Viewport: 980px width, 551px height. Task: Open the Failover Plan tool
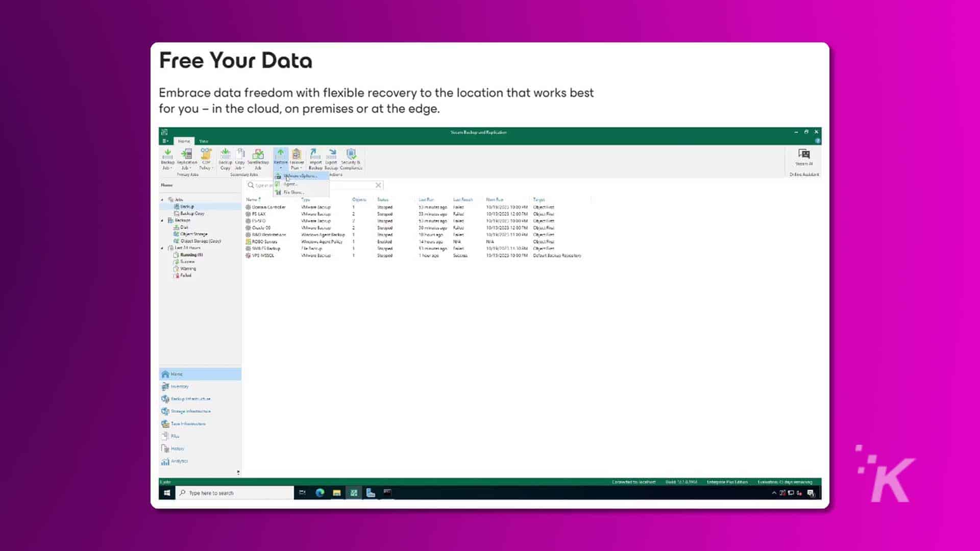pyautogui.click(x=296, y=158)
